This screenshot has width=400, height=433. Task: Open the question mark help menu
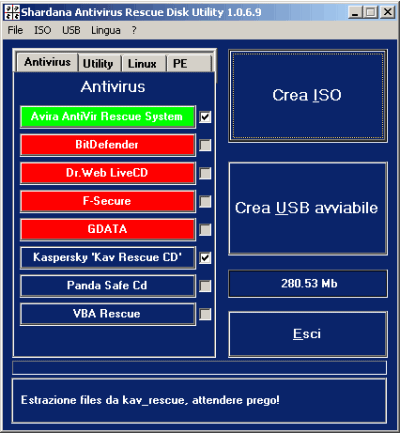tap(134, 30)
